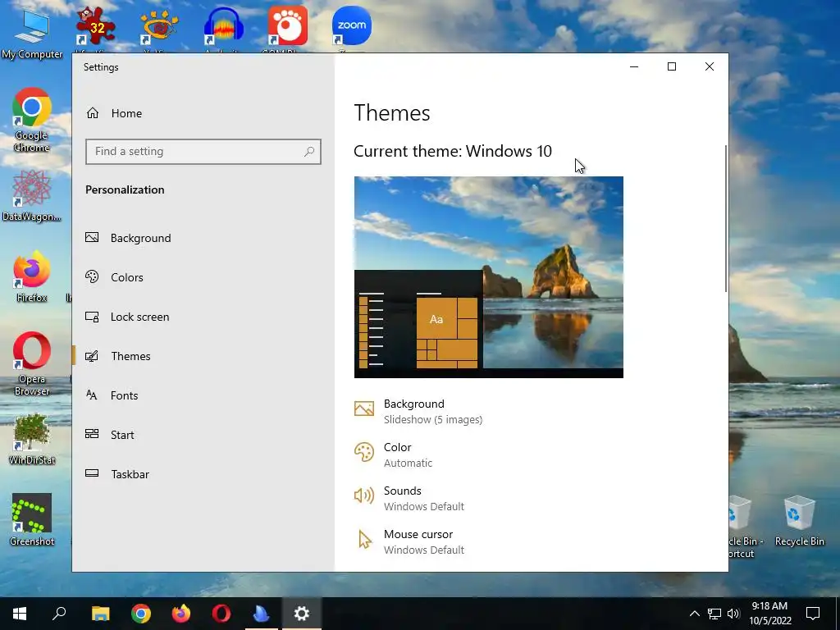Select Greenshot desktop shortcut

pos(32,519)
